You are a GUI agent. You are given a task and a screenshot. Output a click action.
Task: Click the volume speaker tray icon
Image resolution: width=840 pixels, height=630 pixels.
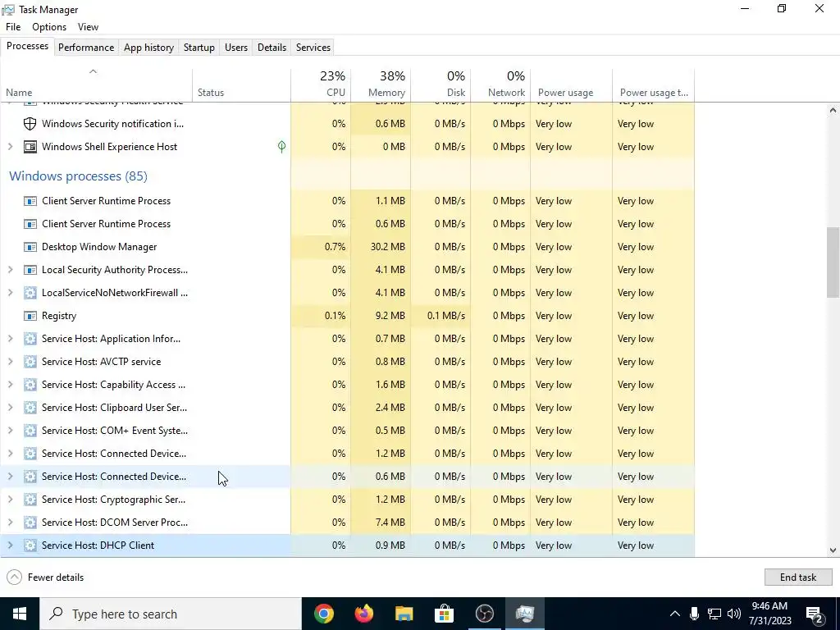pyautogui.click(x=734, y=614)
